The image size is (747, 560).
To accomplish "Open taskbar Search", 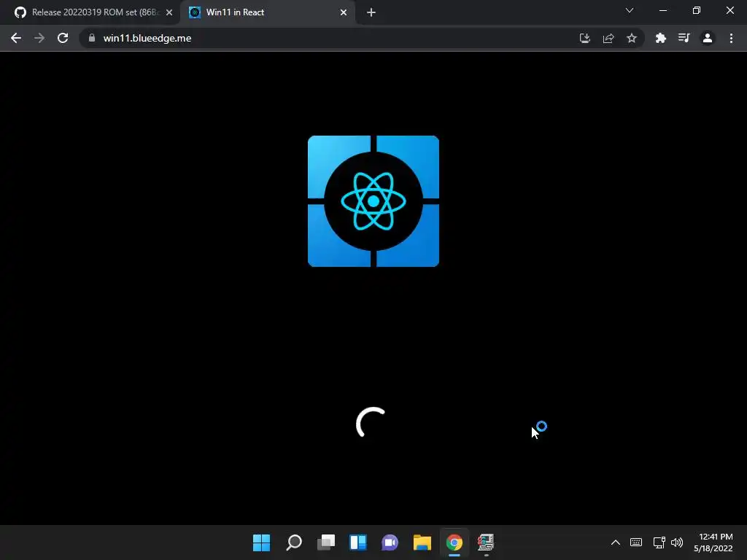I will coord(294,542).
